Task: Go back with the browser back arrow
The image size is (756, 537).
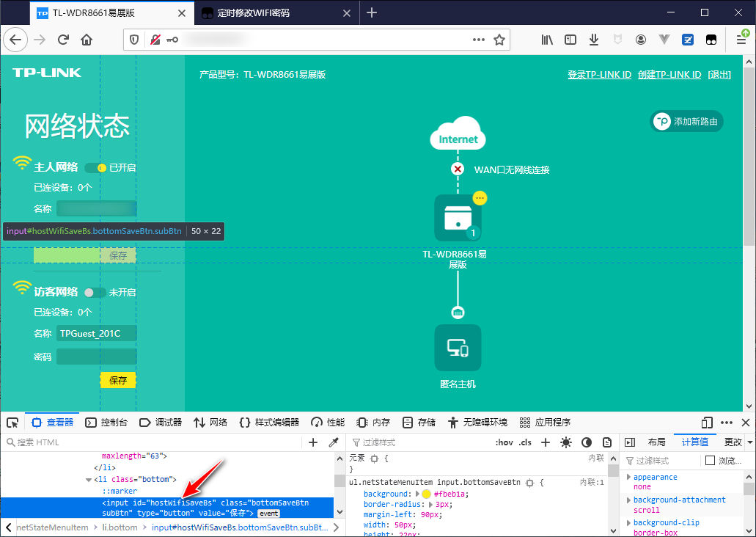Action: [15, 40]
